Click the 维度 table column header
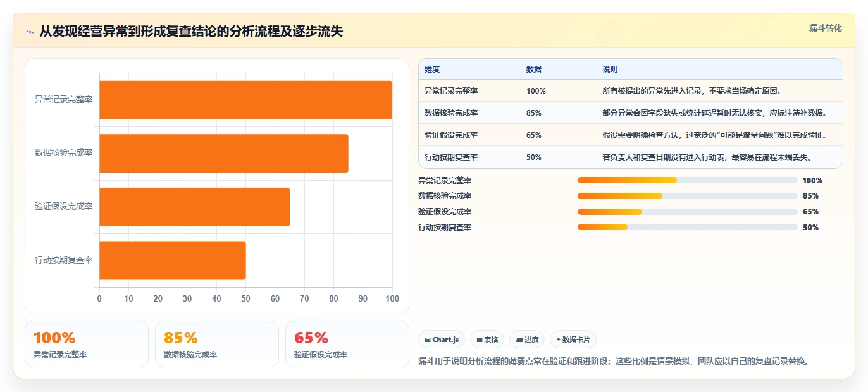868x392 pixels. click(x=432, y=70)
